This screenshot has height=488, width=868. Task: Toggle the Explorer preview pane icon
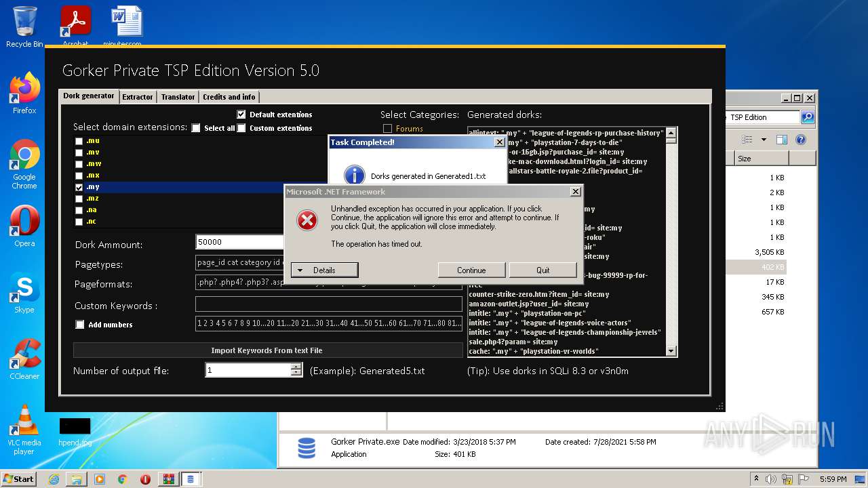pyautogui.click(x=781, y=140)
